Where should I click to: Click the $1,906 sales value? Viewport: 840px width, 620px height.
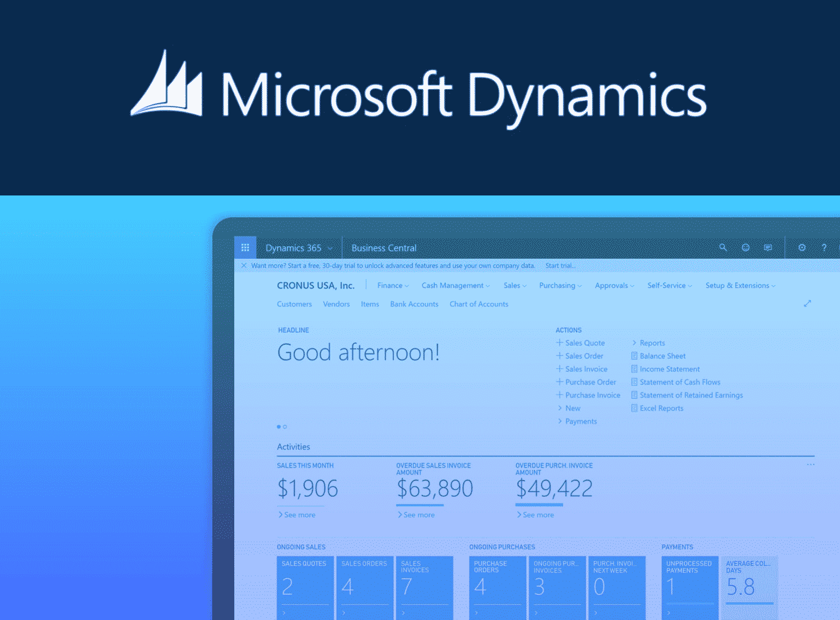coord(308,488)
